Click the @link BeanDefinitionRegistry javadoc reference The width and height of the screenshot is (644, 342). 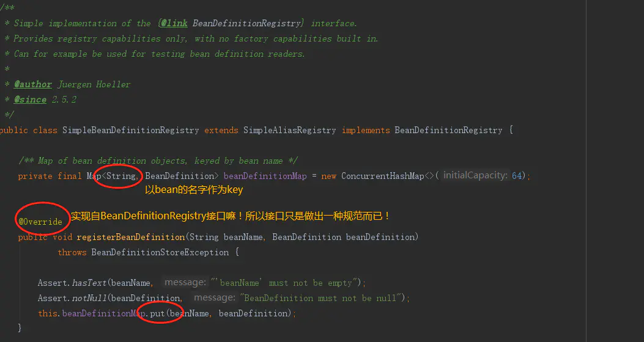pyautogui.click(x=232, y=23)
